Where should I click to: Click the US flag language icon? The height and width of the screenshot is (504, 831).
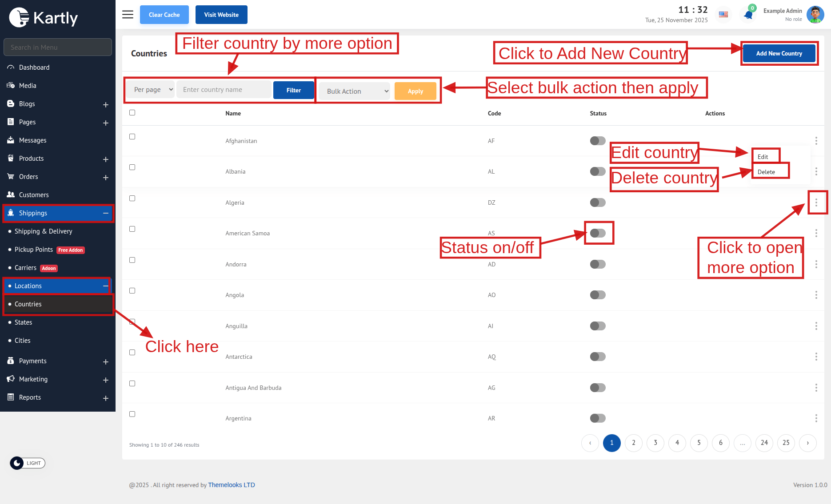[x=723, y=15]
